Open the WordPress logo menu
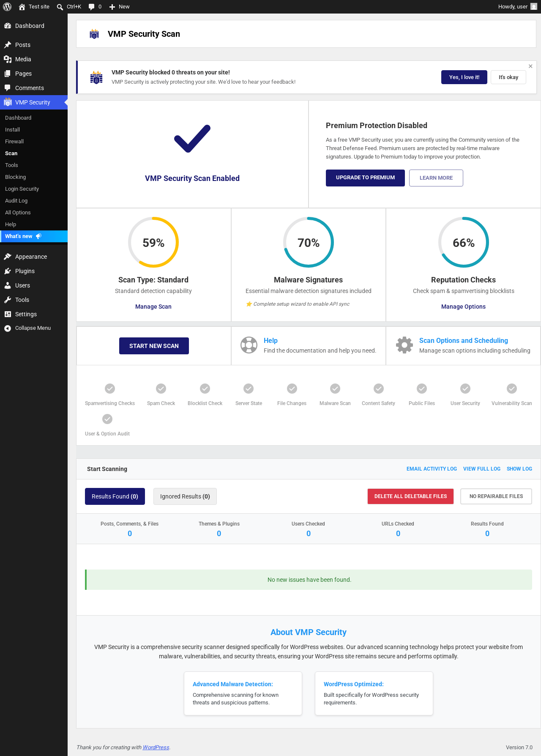This screenshot has width=541, height=756. (x=7, y=7)
